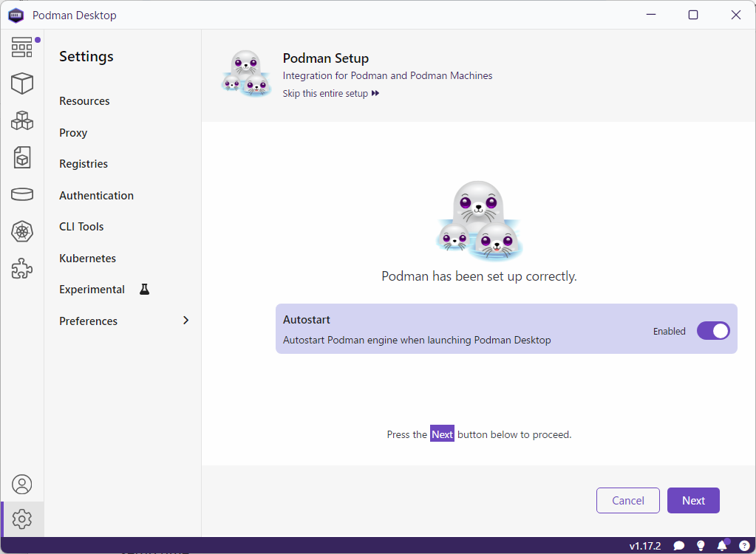Click the notifications bell in status bar
Viewport: 756px width, 554px height.
[x=722, y=546]
